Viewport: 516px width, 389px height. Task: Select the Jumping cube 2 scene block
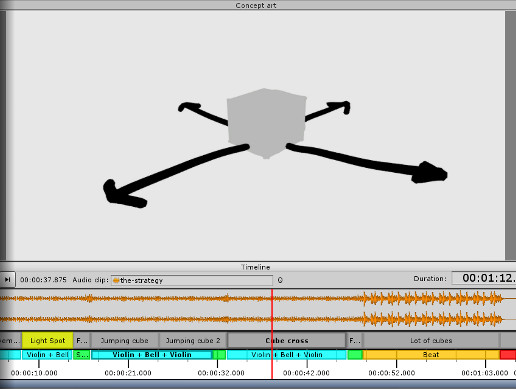[x=193, y=340]
